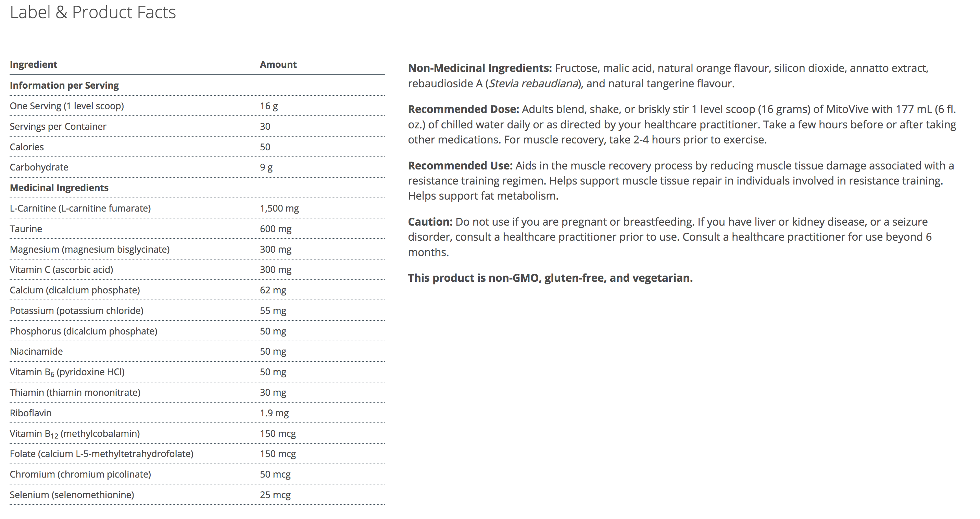Screen dimensions: 980x519
Task: Click the "Taurine" ingredient row
Action: pyautogui.click(x=26, y=229)
